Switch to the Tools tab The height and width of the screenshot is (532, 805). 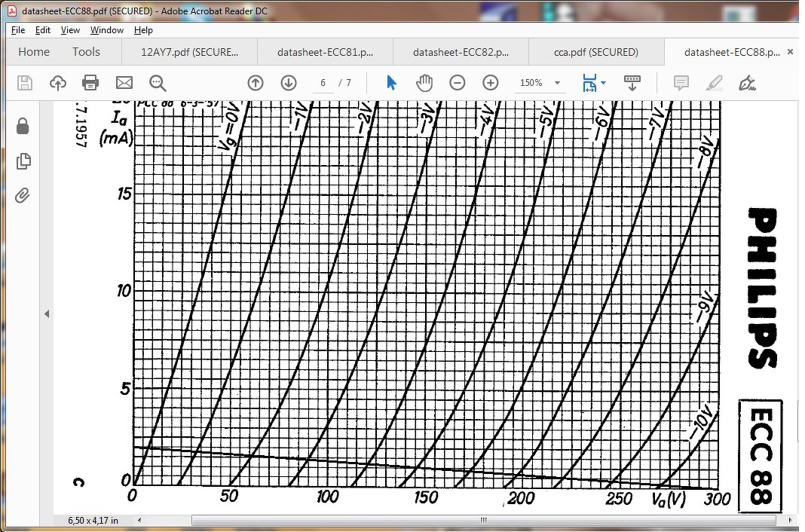point(86,52)
